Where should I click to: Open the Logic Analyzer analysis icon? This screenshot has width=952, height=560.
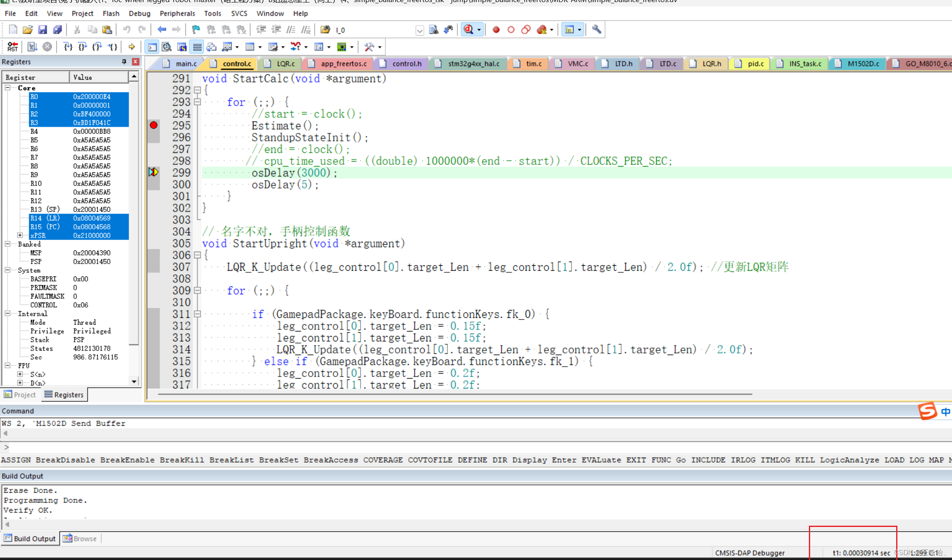click(296, 47)
